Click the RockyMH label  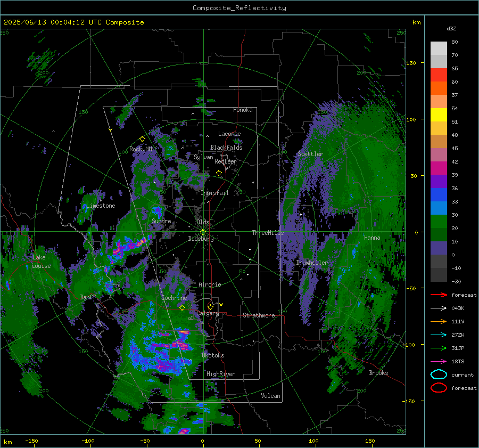click(x=141, y=149)
